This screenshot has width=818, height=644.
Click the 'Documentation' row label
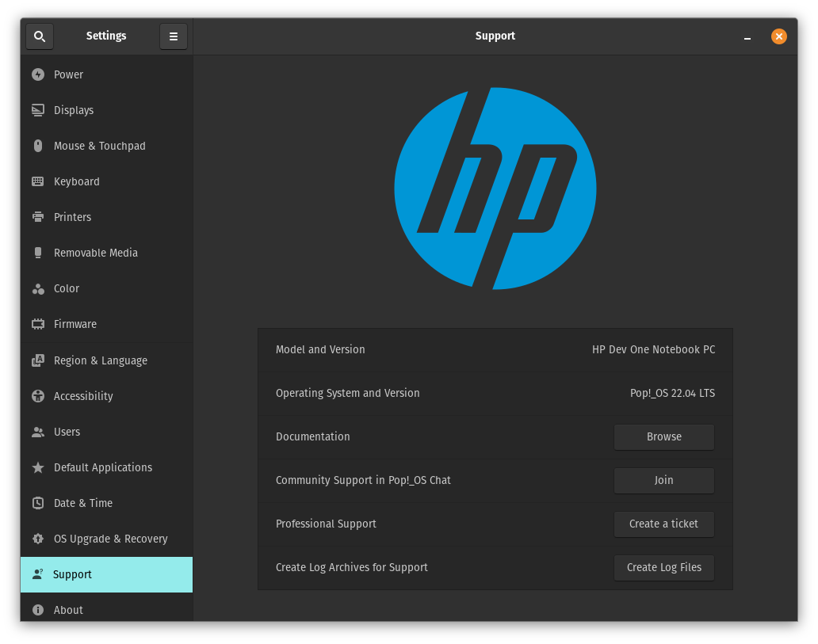tap(312, 436)
